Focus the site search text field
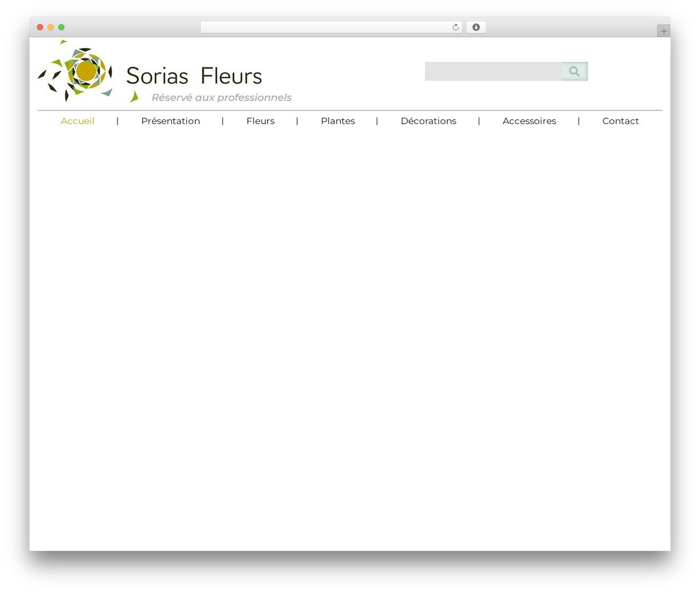The height and width of the screenshot is (593, 700). tap(493, 71)
